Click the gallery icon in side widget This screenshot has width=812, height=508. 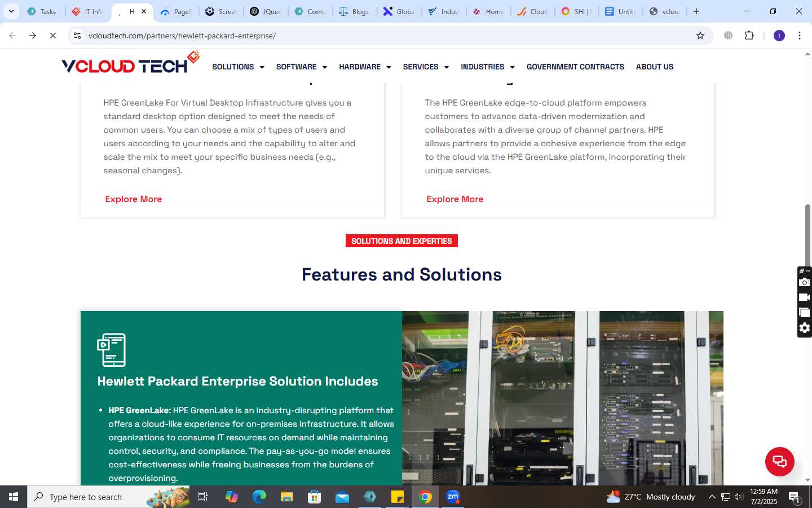(x=805, y=313)
